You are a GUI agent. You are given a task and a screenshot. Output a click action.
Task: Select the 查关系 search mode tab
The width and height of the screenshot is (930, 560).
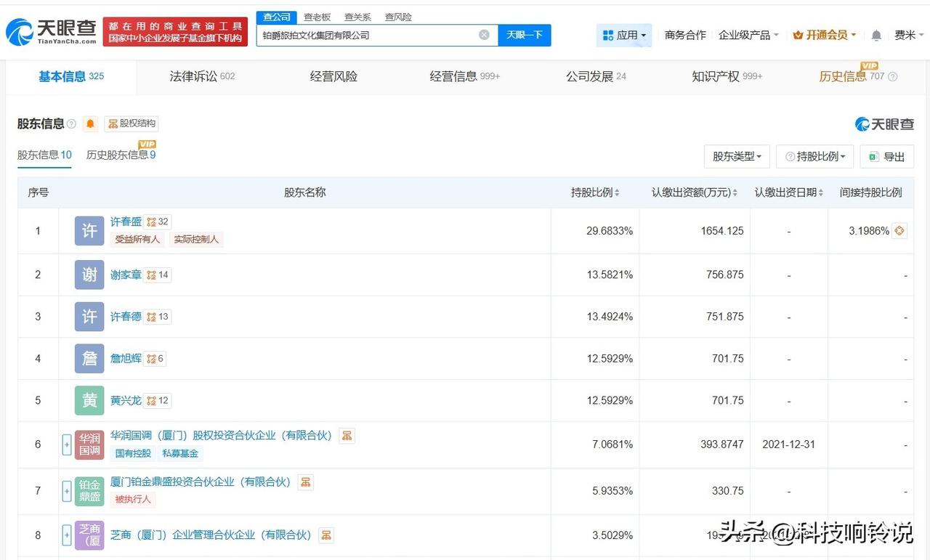(x=357, y=17)
